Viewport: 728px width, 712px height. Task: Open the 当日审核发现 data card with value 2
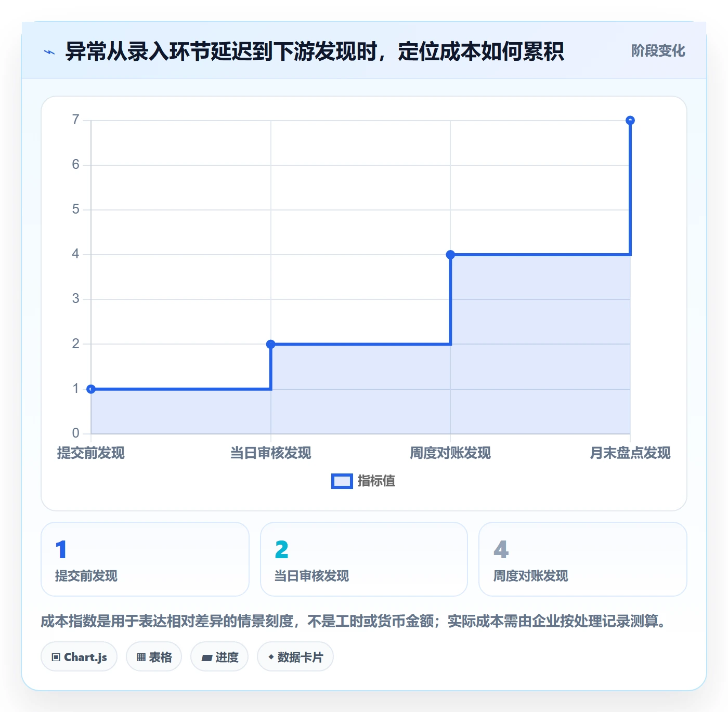click(x=364, y=559)
